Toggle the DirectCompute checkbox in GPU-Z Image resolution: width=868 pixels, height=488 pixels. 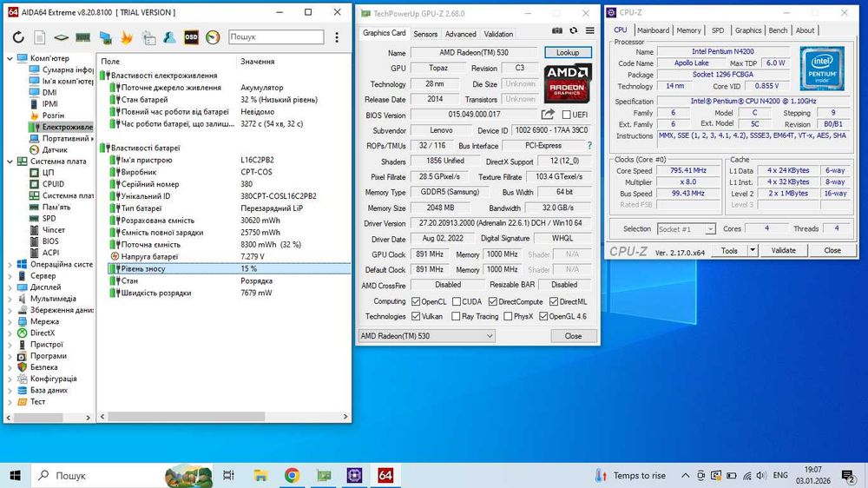(493, 302)
